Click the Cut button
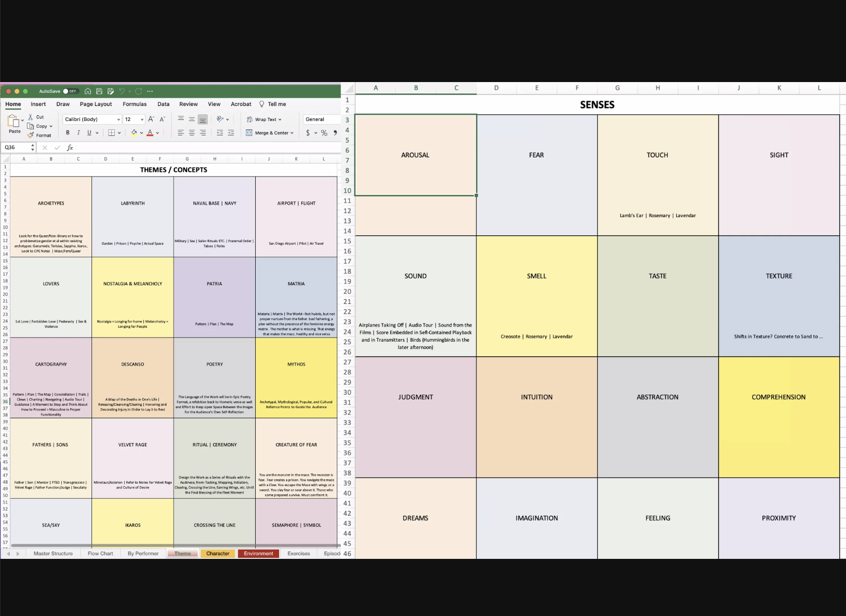Screen dimensions: 846x616 click(36, 117)
